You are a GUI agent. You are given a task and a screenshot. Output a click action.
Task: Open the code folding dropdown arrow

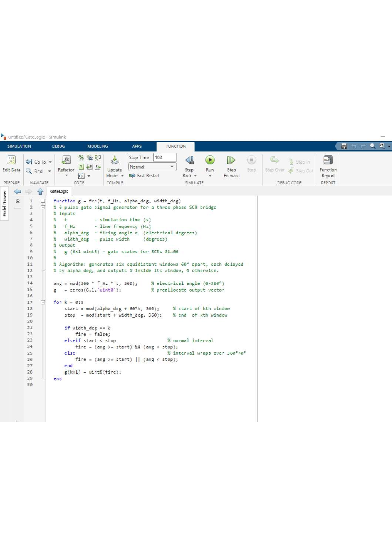(89, 176)
